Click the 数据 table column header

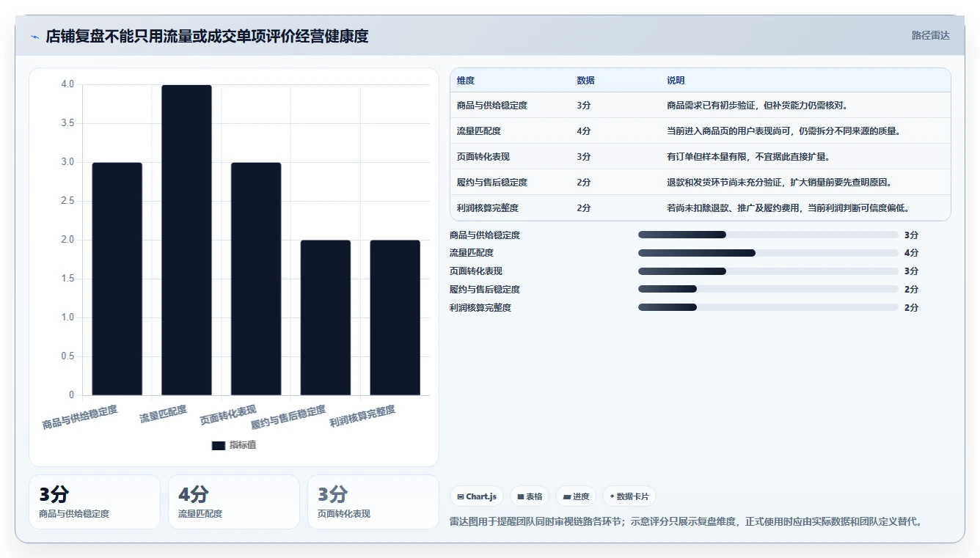(586, 81)
